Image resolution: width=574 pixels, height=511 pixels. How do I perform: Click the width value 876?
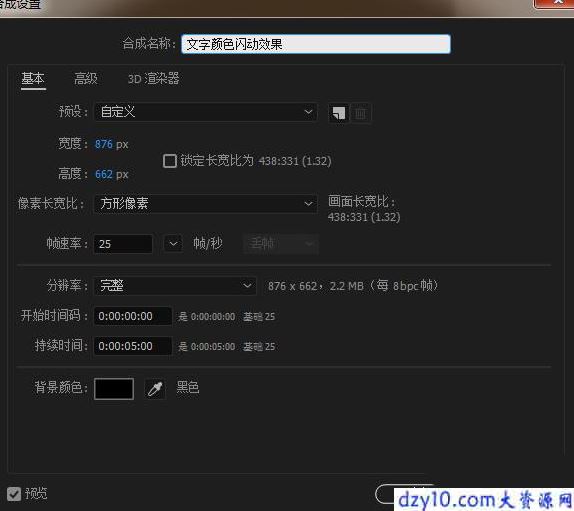click(104, 144)
